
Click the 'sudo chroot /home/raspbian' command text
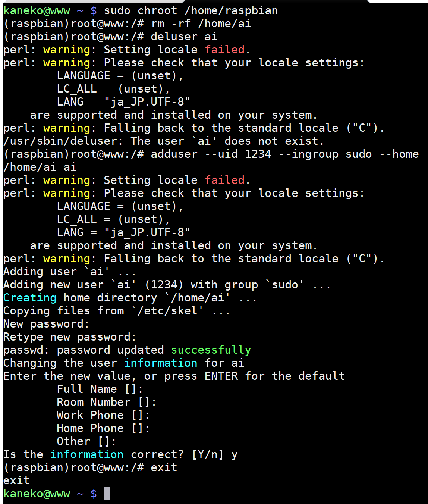pos(191,10)
